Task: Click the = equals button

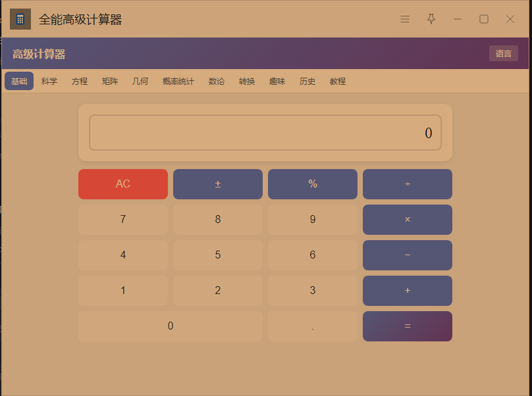Action: pyautogui.click(x=408, y=326)
